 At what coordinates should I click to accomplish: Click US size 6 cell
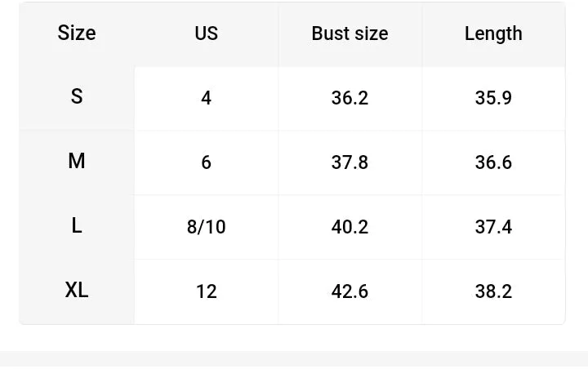pos(207,162)
